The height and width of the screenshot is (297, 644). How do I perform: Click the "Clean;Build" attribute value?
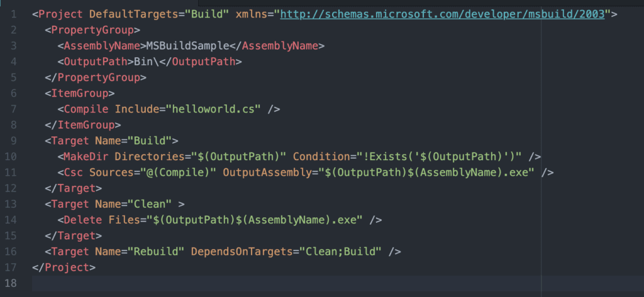click(341, 251)
